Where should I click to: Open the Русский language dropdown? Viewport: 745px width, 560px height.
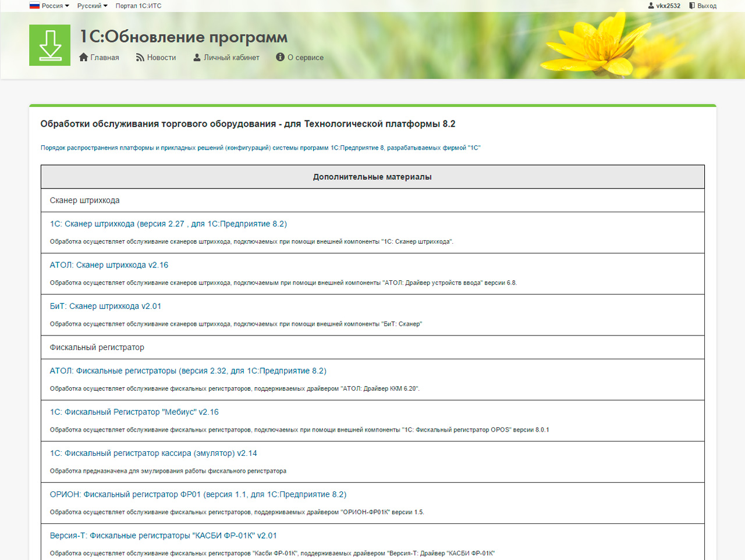pos(93,6)
